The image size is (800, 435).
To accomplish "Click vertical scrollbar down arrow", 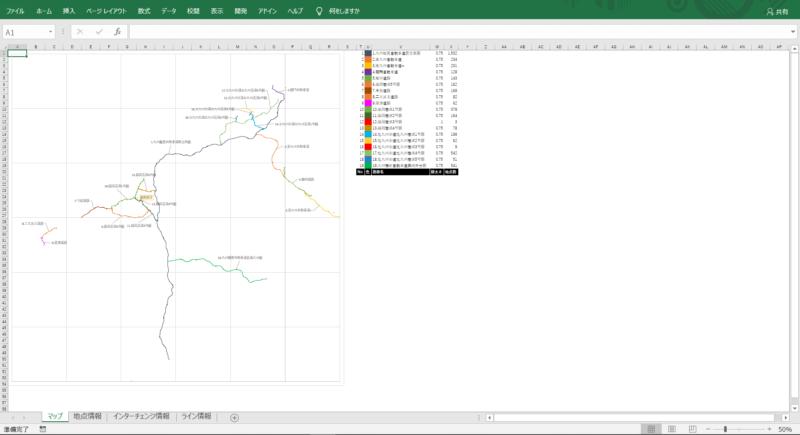I will point(794,408).
